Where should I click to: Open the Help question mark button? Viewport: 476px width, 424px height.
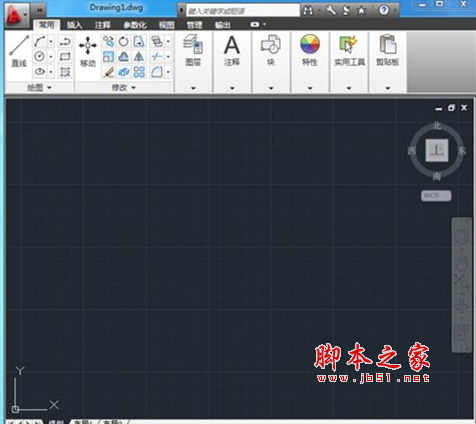tap(384, 10)
